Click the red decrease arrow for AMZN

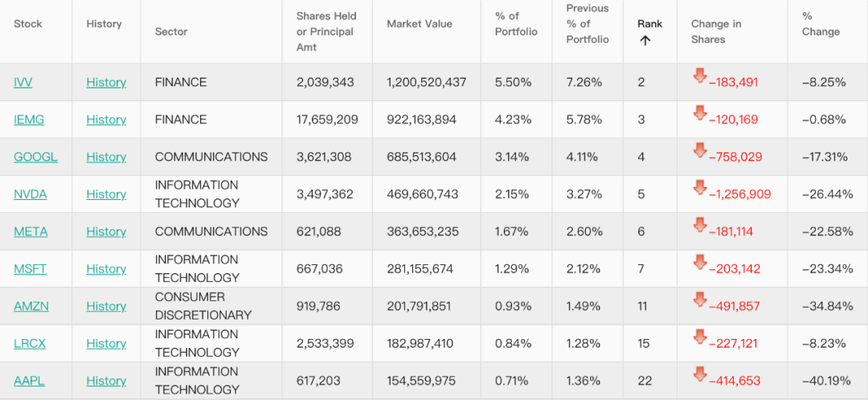pos(700,300)
